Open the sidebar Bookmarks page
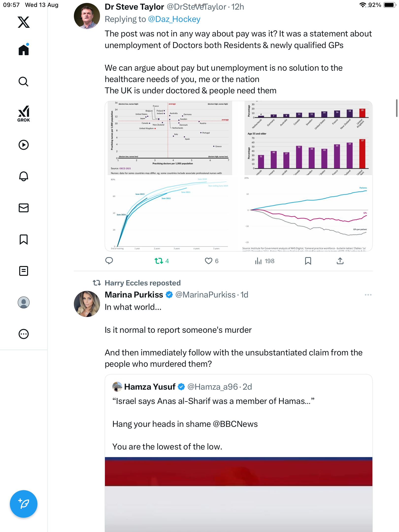Image resolution: width=399 pixels, height=532 pixels. 24,239
